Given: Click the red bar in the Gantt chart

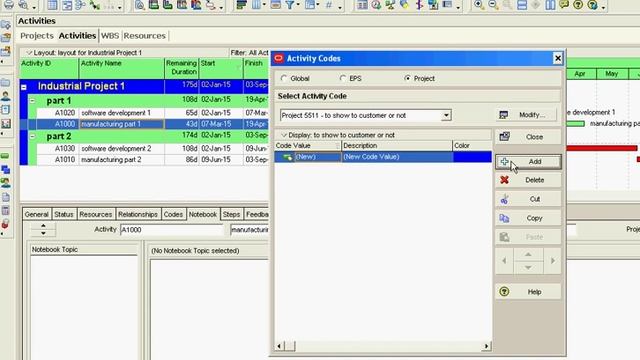Looking at the screenshot, I should [602, 148].
